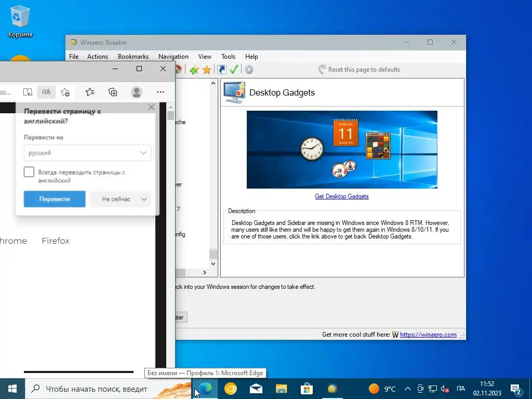Expand the target language dropdown showing русский

[87, 153]
